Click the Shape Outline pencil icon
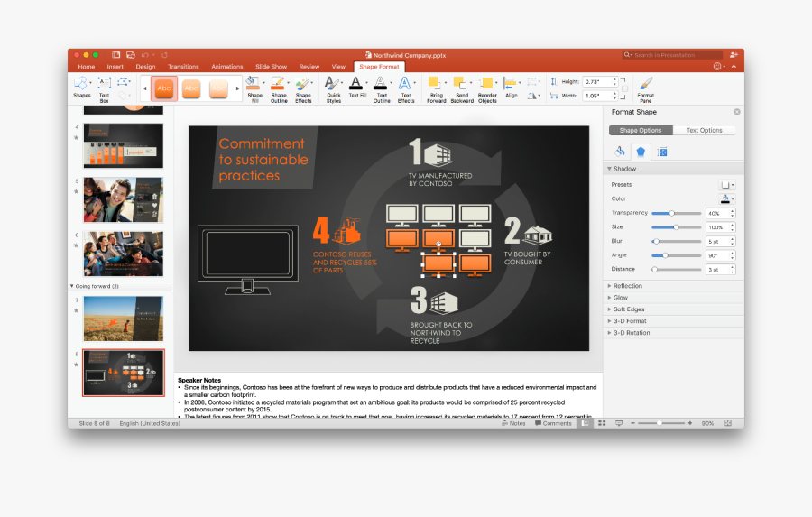 pos(278,83)
